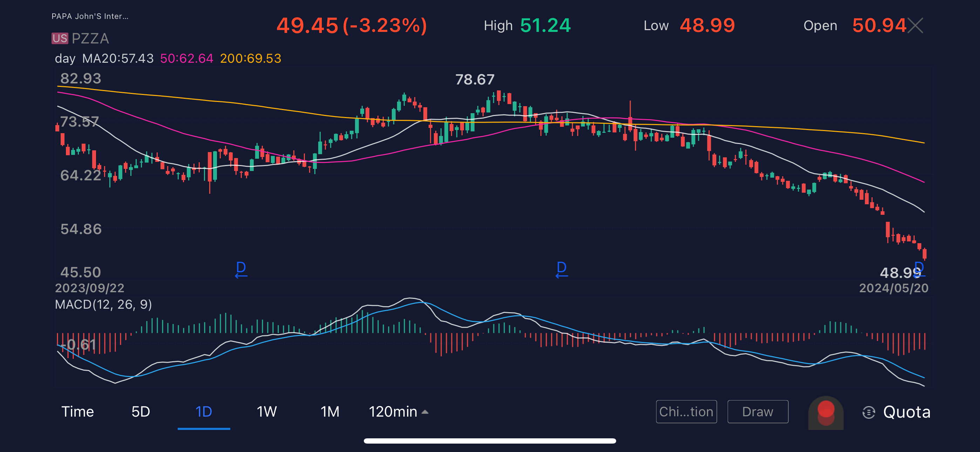Image resolution: width=980 pixels, height=452 pixels.
Task: Tap the US market badge
Action: pos(60,39)
